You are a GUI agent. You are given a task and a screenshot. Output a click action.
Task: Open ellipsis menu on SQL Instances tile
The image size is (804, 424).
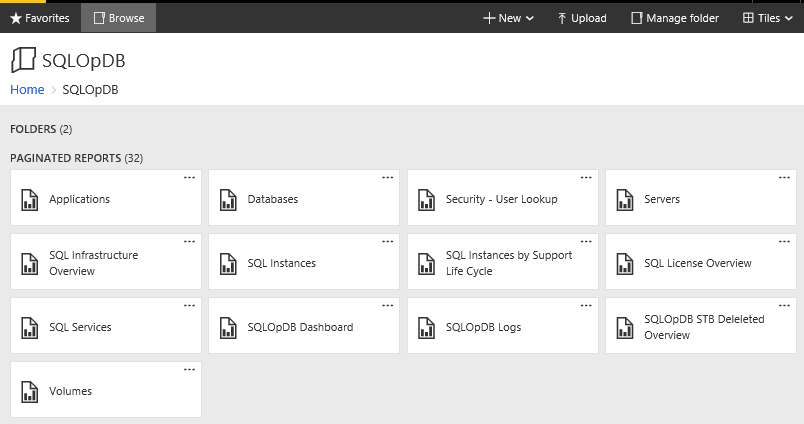(x=388, y=241)
